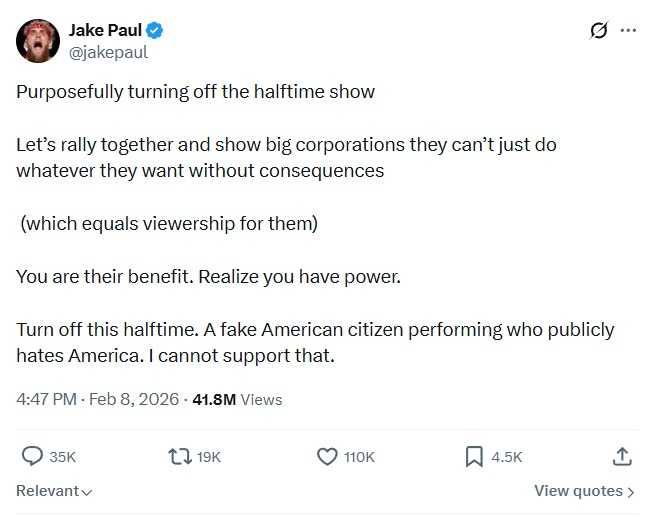This screenshot has width=651, height=517.
Task: Expand the Relevant replies sort dropdown
Action: coord(54,491)
